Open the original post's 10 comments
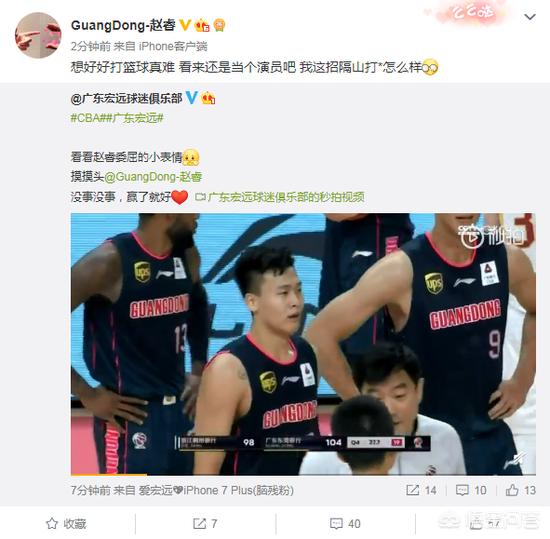This screenshot has height=539, width=550. (471, 490)
